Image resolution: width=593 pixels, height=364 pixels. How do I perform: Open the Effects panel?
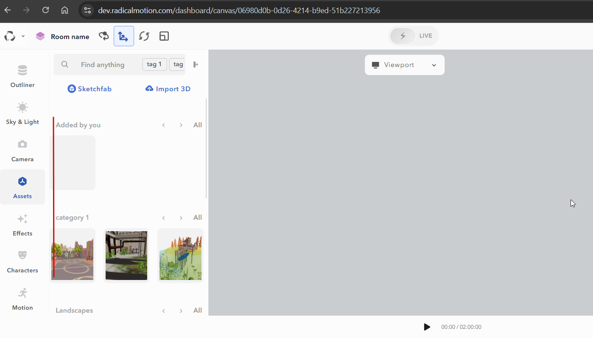pos(22,225)
